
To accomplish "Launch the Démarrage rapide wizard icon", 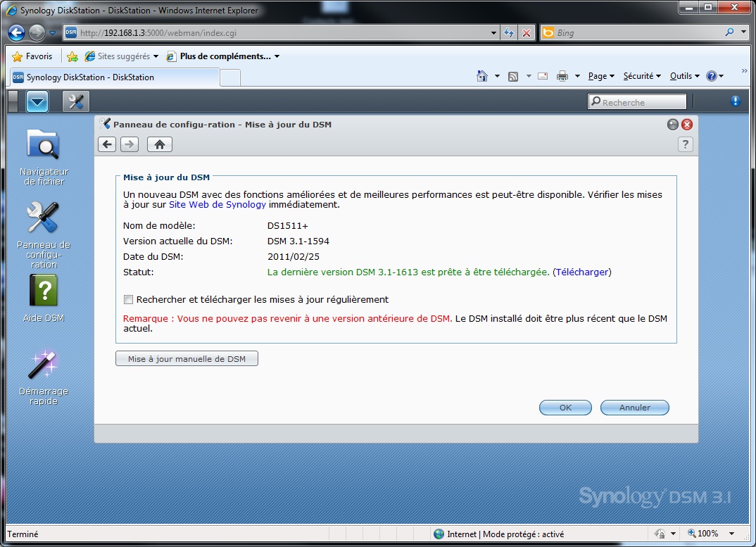I will click(x=44, y=377).
